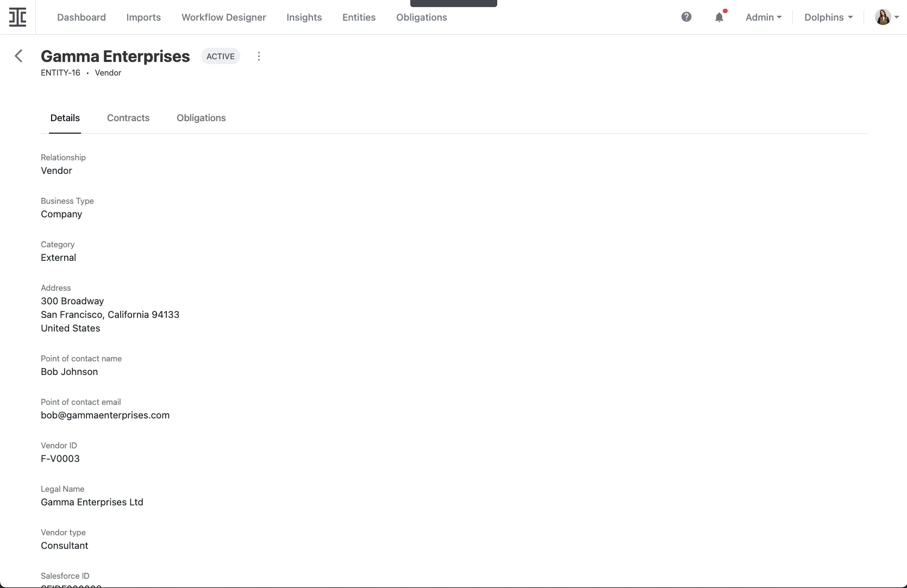Select the Details tab
The height and width of the screenshot is (588, 907).
pos(65,118)
